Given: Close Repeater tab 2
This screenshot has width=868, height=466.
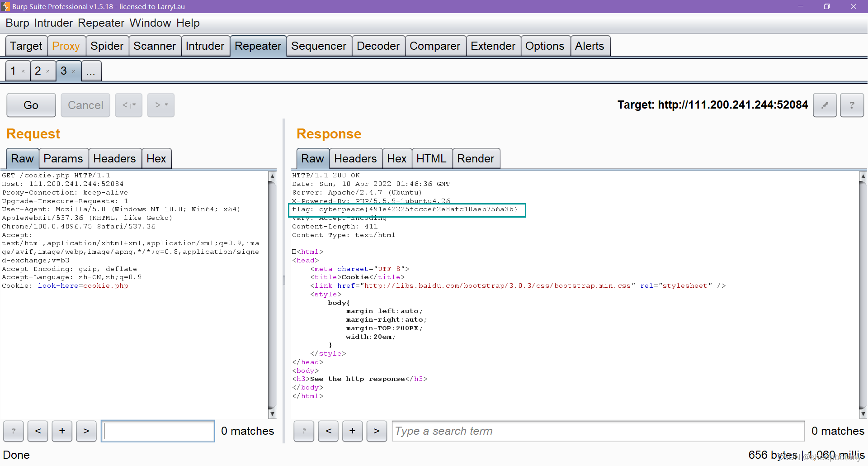Looking at the screenshot, I should 48,71.
